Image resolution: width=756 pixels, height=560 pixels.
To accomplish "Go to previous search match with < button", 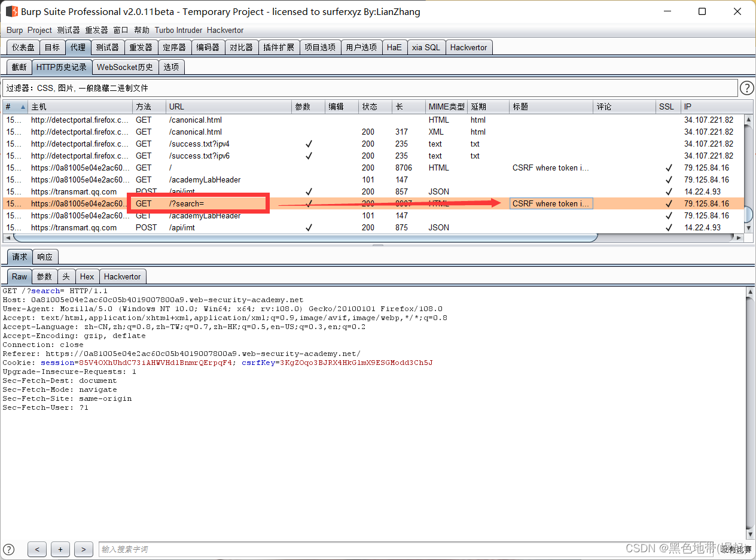I will (x=37, y=549).
